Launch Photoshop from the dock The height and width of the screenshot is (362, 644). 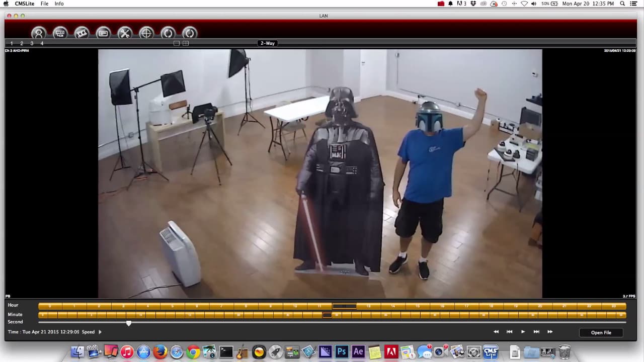[x=342, y=351]
